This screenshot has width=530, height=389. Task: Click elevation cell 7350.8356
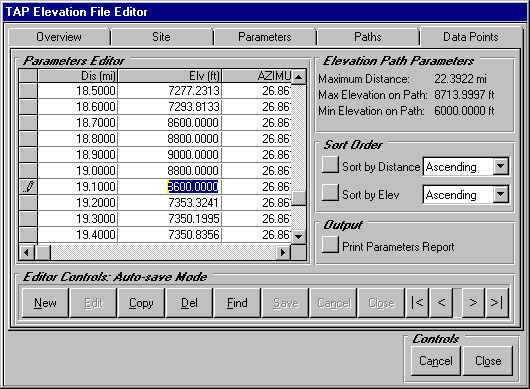tap(170, 234)
